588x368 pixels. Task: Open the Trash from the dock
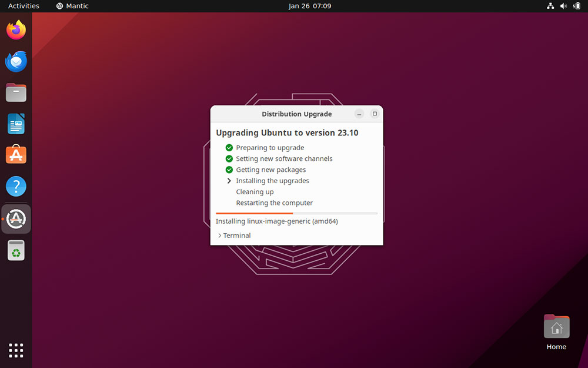coord(16,250)
